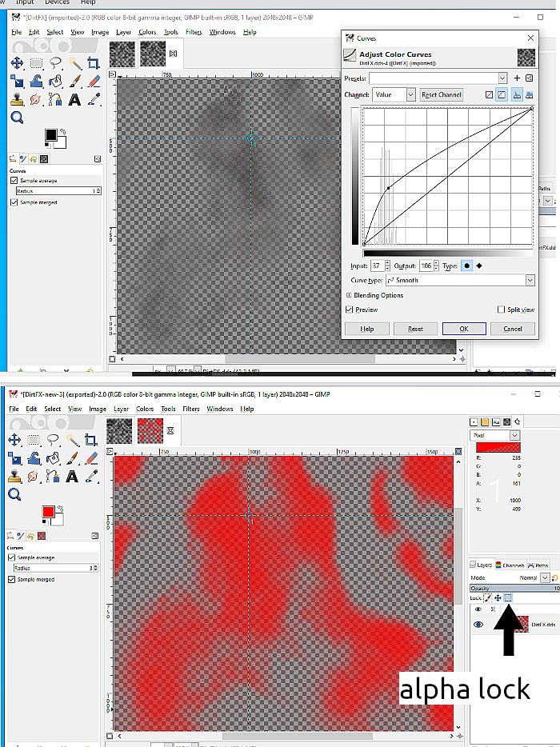Viewport: 560px width, 747px height.
Task: Click the red image tab thumbnail in lower window
Action: pyautogui.click(x=150, y=430)
